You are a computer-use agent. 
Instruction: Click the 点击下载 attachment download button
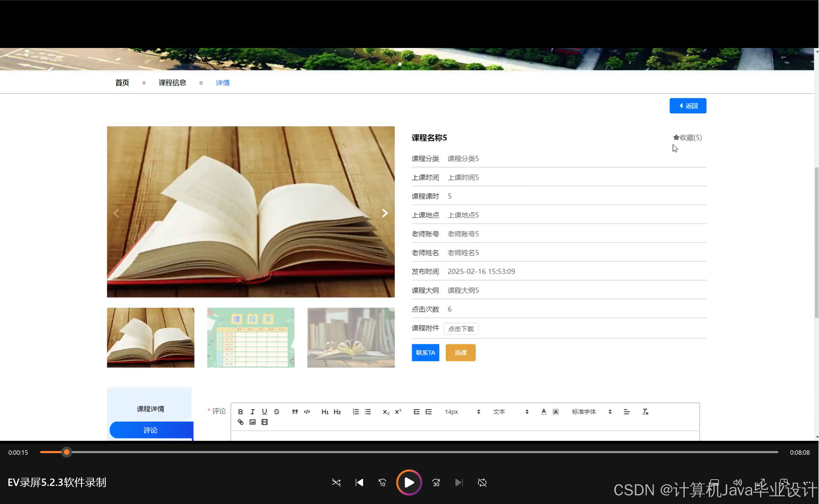point(461,329)
